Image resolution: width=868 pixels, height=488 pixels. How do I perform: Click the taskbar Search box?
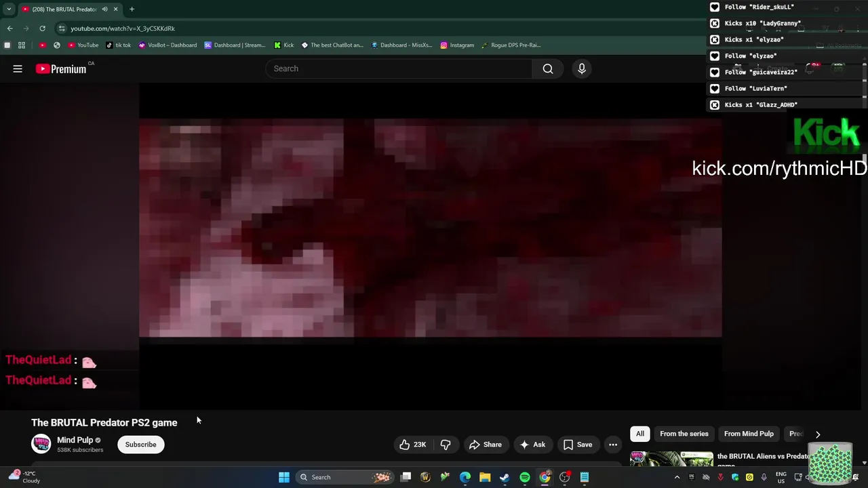pos(346,477)
